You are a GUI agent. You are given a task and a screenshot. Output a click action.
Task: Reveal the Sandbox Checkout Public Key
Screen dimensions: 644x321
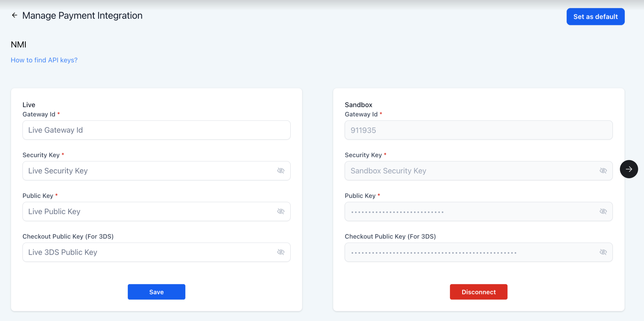coord(603,252)
